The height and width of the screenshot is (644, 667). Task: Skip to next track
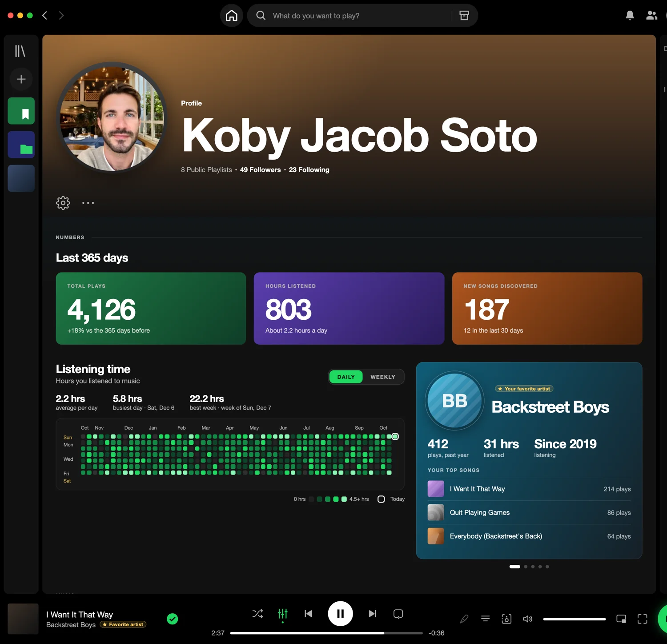tap(373, 614)
